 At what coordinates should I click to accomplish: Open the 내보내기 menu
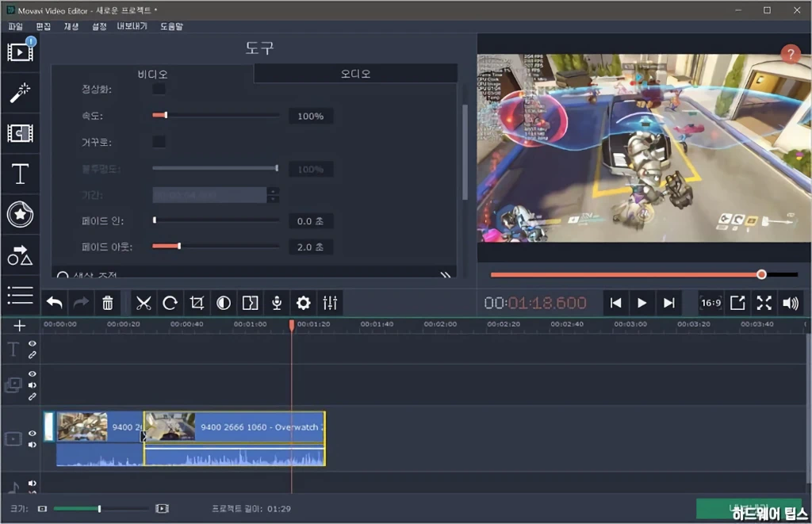click(132, 26)
